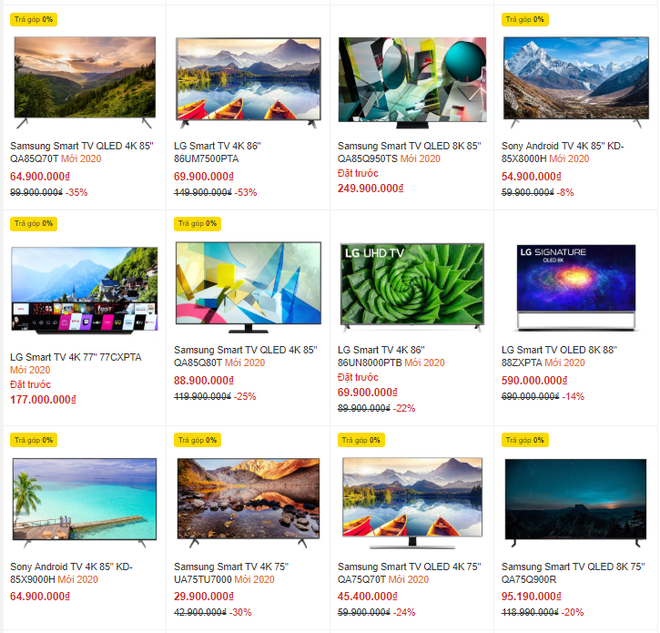
Task: Open the Sony Android TV 4K 85" KD-85X8000H link
Action: tap(562, 152)
